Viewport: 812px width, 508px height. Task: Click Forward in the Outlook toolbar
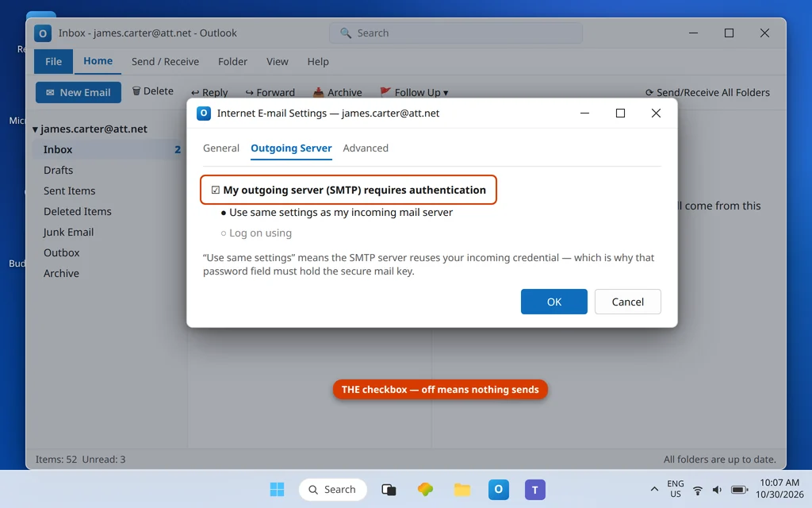coord(270,92)
